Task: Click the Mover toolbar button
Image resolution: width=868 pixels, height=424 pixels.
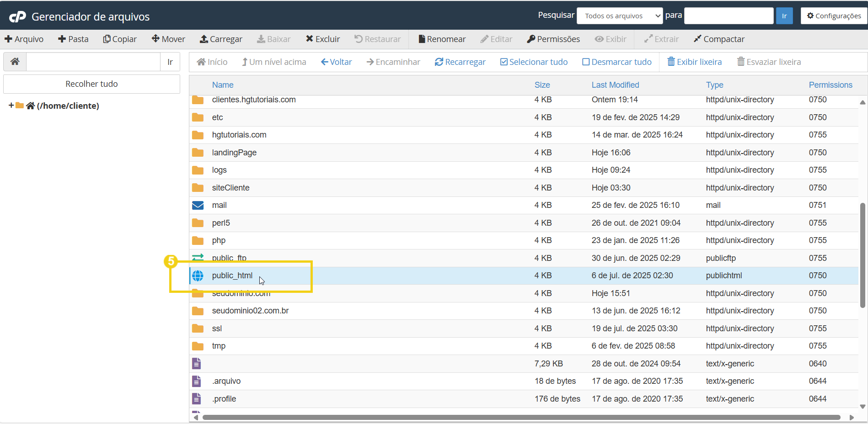Action: (168, 39)
